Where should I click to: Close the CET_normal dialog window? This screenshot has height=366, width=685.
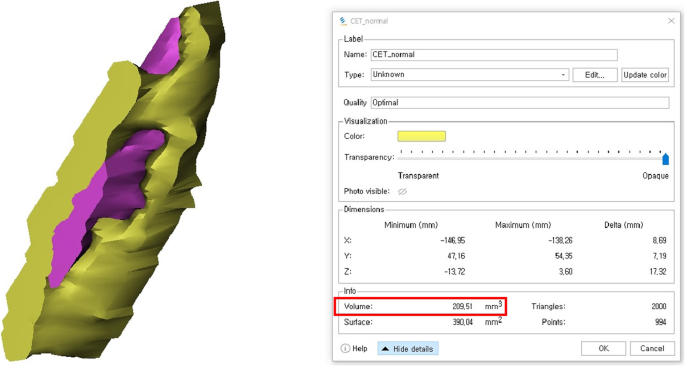pos(671,21)
